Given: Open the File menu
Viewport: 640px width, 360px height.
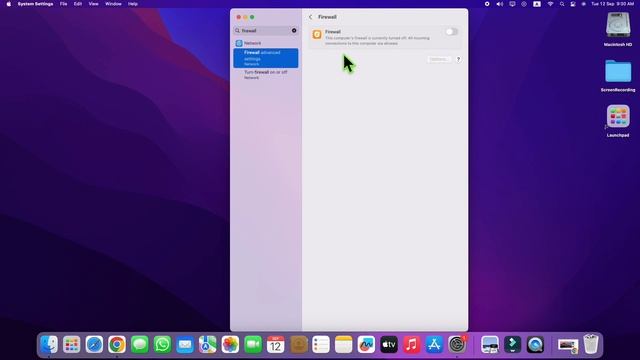Looking at the screenshot, I should click(x=63, y=4).
